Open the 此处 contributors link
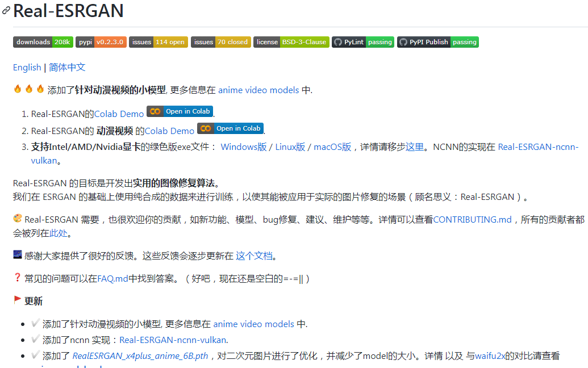Screen dimensions: 588x368 click(59, 233)
